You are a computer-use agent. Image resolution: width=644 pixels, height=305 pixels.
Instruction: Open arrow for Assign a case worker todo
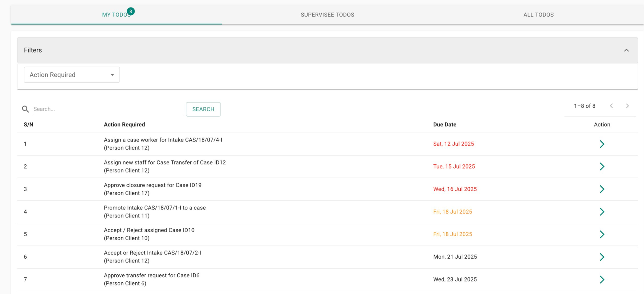pyautogui.click(x=602, y=144)
